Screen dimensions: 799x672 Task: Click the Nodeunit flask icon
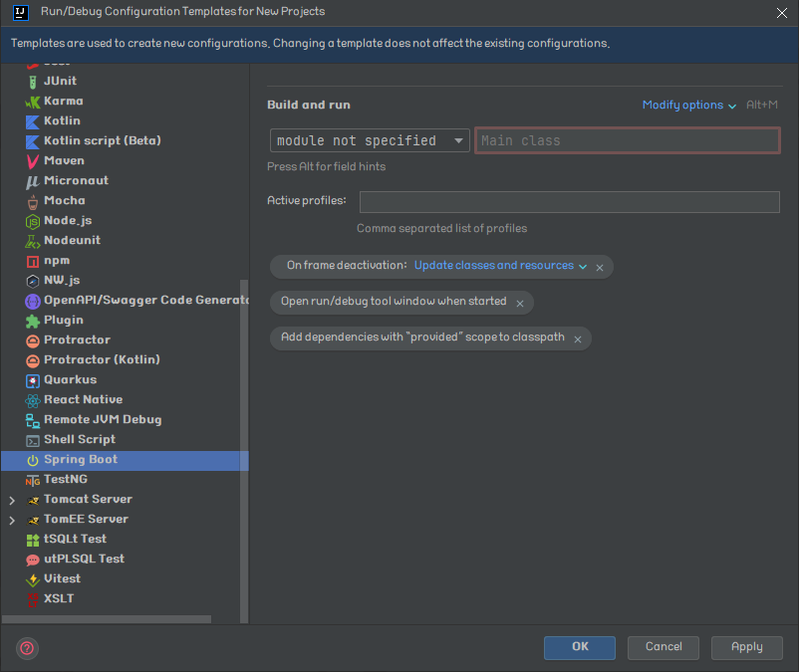click(33, 241)
